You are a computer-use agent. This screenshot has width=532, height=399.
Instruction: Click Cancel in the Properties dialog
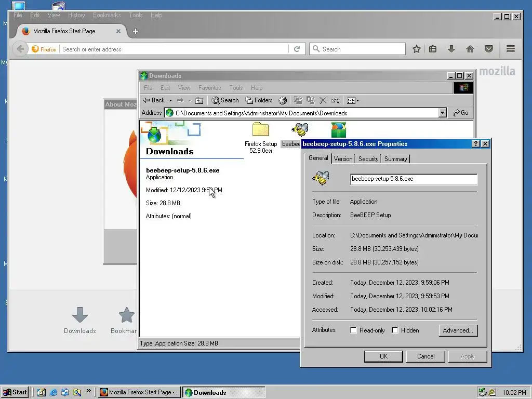point(425,356)
